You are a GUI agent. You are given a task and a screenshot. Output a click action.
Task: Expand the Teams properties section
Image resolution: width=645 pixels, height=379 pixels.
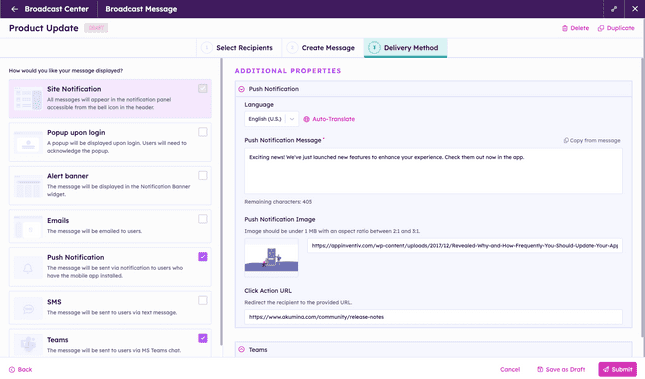tap(241, 349)
